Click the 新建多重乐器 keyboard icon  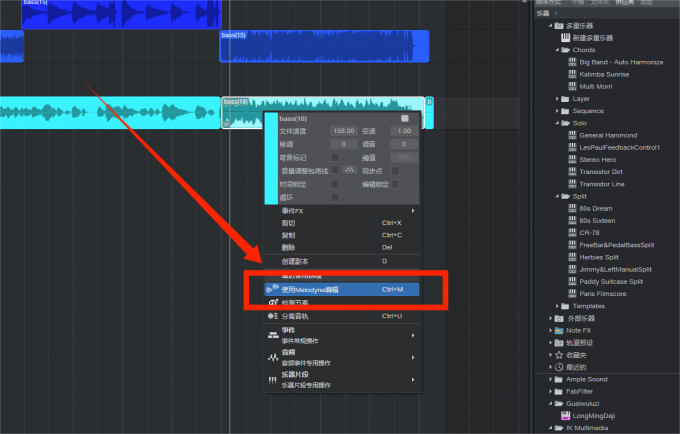click(x=565, y=38)
